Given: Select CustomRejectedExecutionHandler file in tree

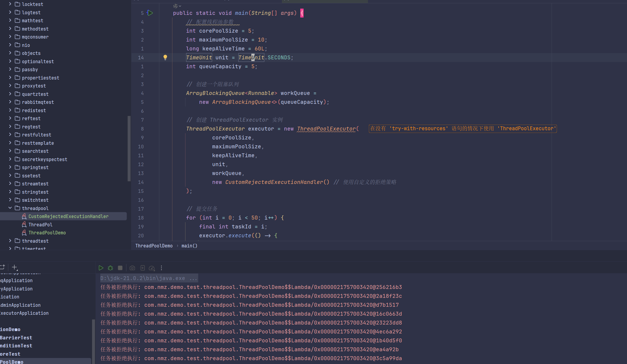Looking at the screenshot, I should (x=68, y=217).
